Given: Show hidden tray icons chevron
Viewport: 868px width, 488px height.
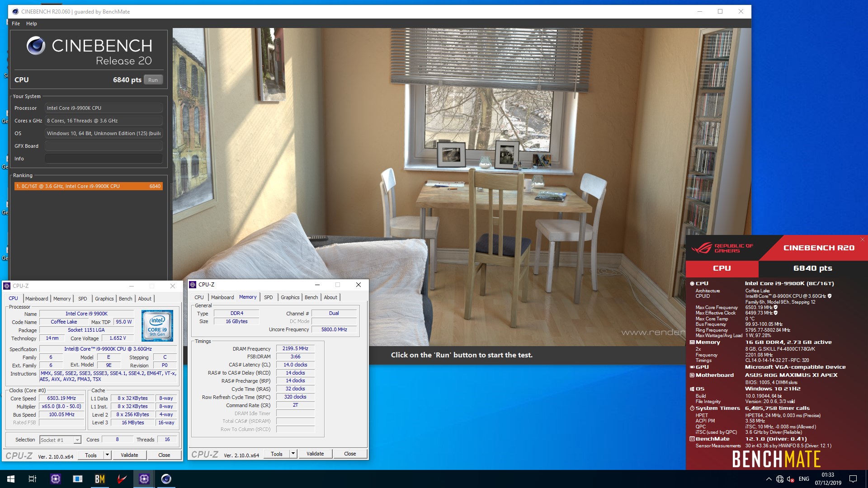Looking at the screenshot, I should tap(769, 479).
